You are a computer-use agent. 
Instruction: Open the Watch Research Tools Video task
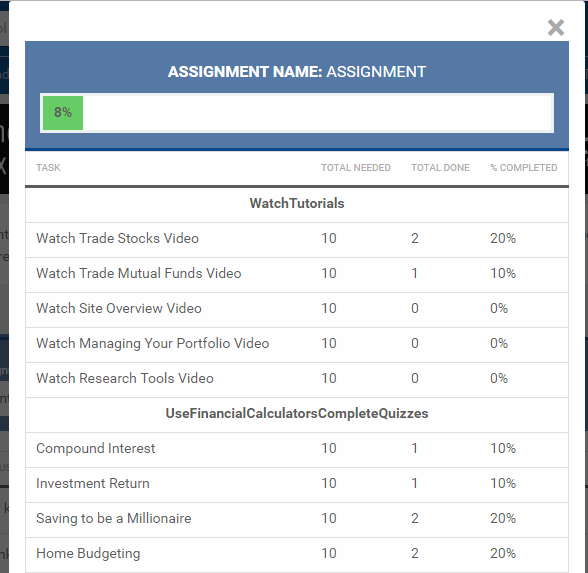[x=125, y=378]
